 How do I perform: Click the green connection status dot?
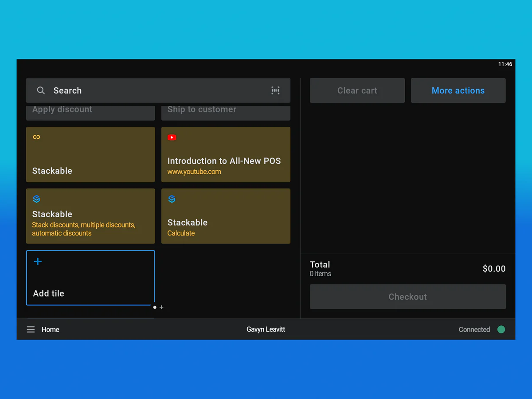click(x=501, y=329)
